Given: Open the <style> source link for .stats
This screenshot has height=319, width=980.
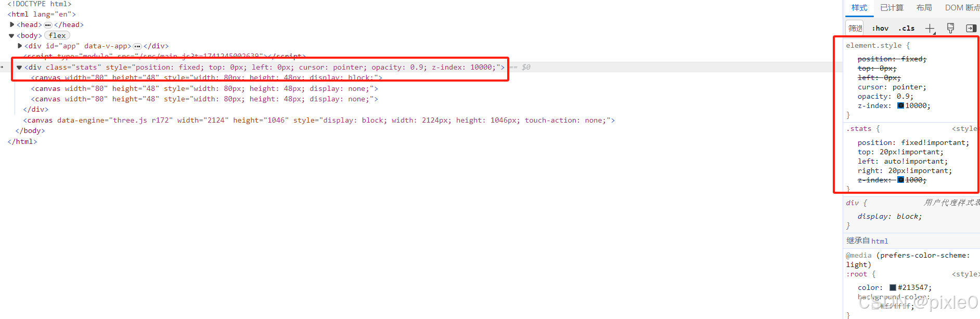Looking at the screenshot, I should tap(965, 129).
